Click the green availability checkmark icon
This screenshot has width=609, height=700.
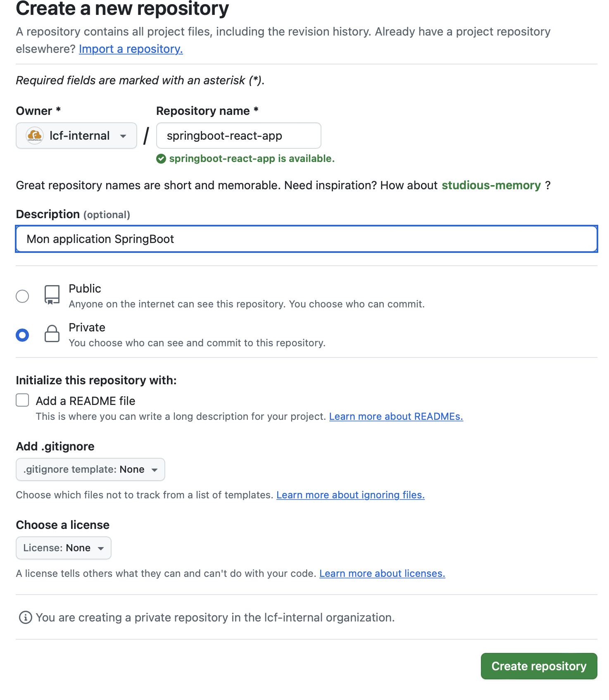pos(161,159)
